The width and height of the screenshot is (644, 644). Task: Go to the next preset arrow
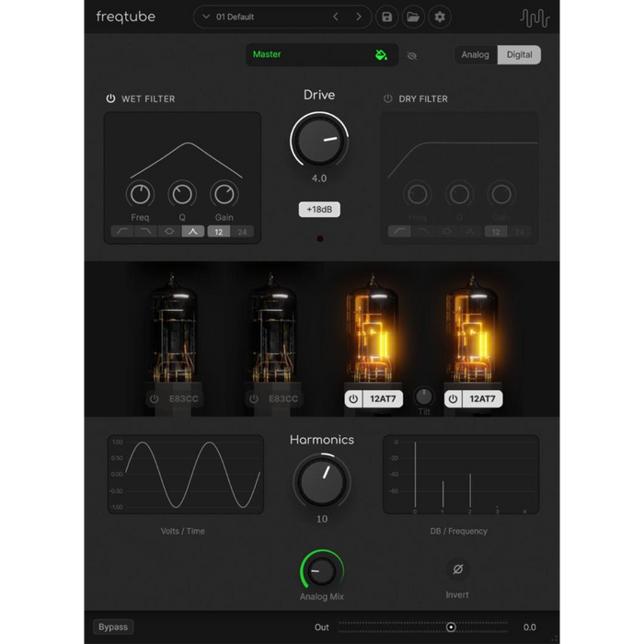[359, 17]
